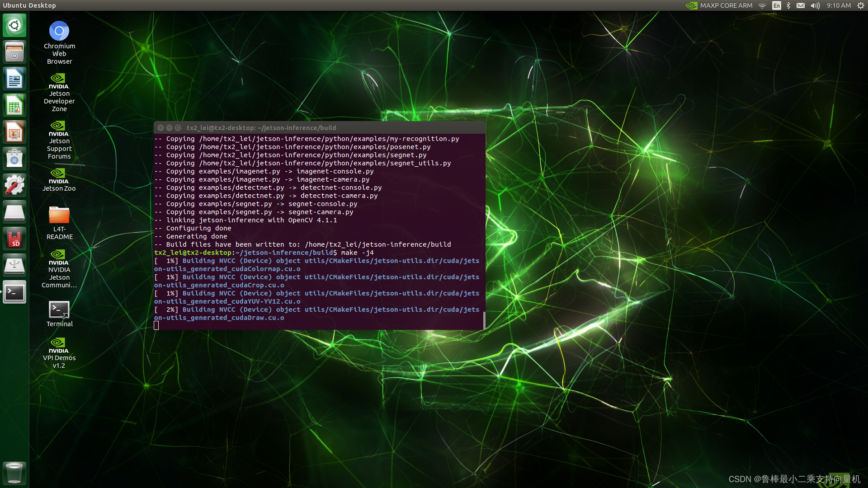868x488 pixels.
Task: Click the 'Configuring done' line
Action: click(x=193, y=228)
